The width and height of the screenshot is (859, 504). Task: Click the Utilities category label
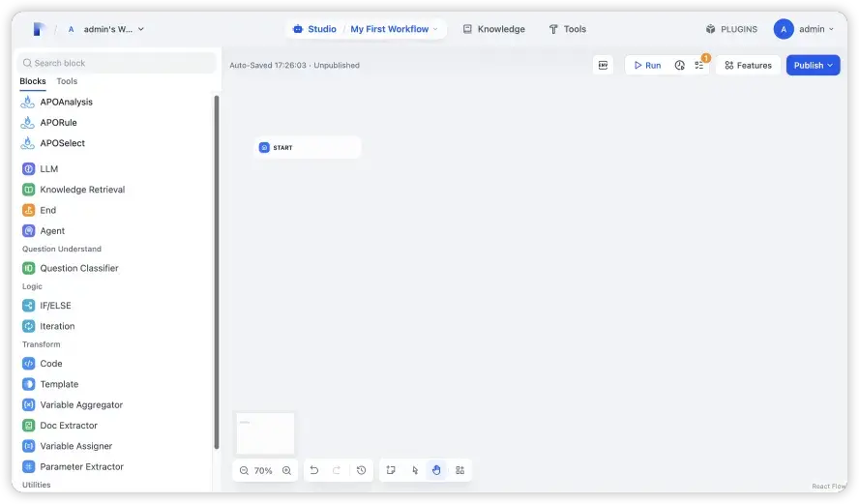coord(36,485)
